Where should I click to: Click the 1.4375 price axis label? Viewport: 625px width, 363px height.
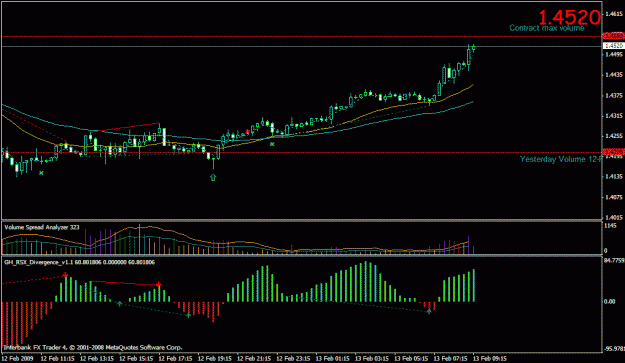click(x=614, y=95)
